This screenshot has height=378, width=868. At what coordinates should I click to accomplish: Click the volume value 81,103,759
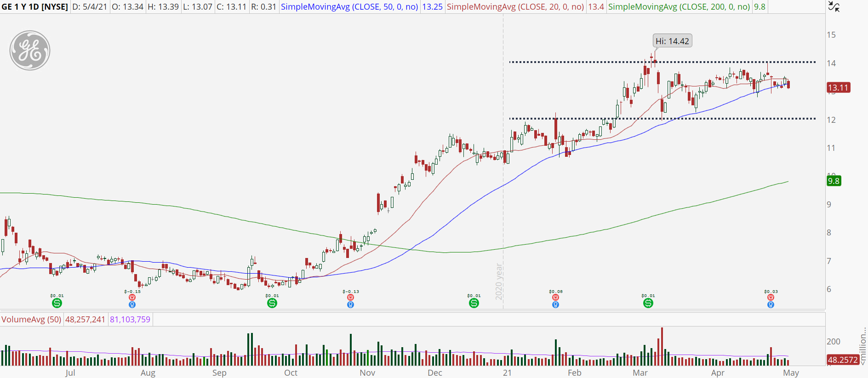pyautogui.click(x=130, y=319)
